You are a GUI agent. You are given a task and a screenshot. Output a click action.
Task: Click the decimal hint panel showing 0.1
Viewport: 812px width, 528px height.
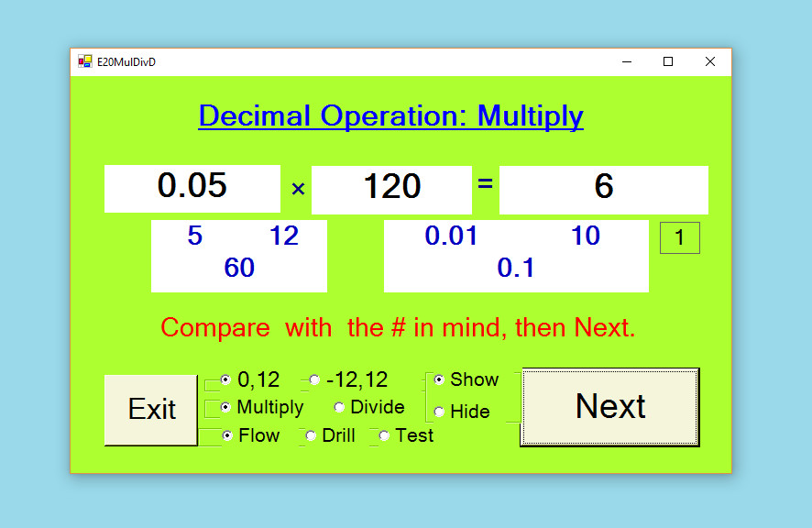[x=516, y=256]
